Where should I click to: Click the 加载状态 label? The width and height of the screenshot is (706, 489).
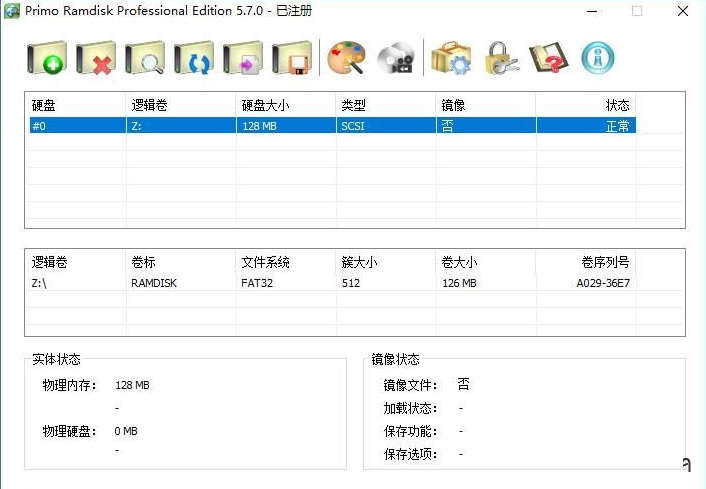pos(410,408)
